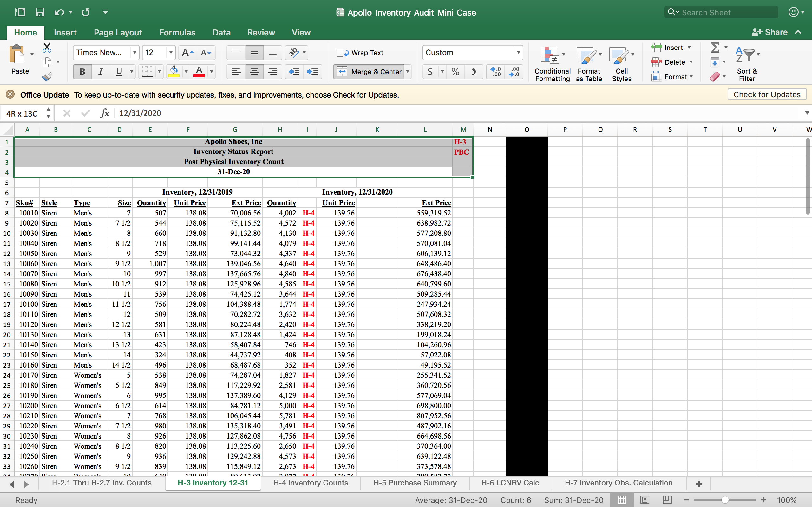This screenshot has height=507, width=812.
Task: Switch to H-4 Inventory Counts sheet
Action: (x=311, y=483)
